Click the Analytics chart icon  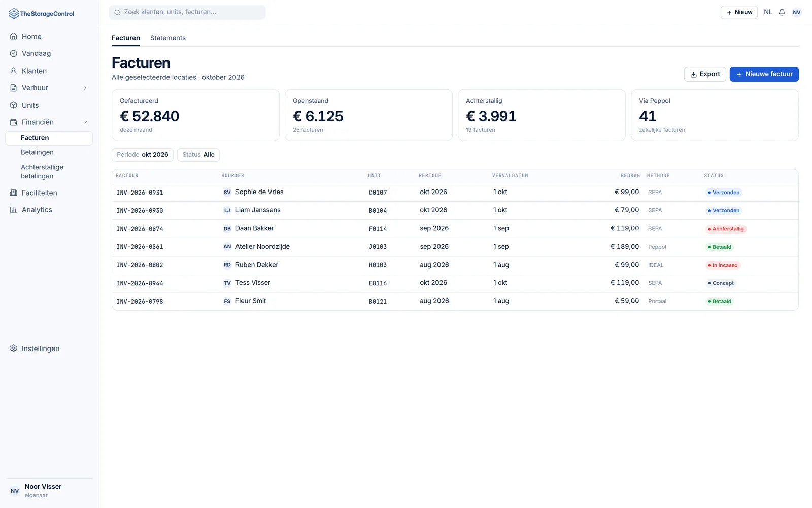tap(14, 210)
